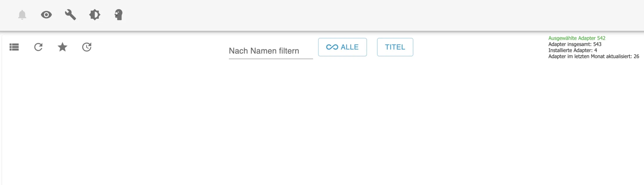The height and width of the screenshot is (185, 644).
Task: Switch to list view icon
Action: 14,47
